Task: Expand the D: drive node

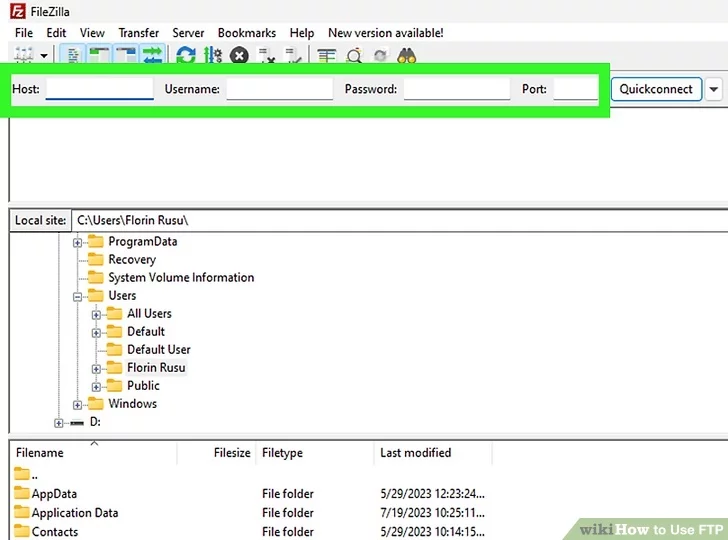Action: click(x=58, y=423)
